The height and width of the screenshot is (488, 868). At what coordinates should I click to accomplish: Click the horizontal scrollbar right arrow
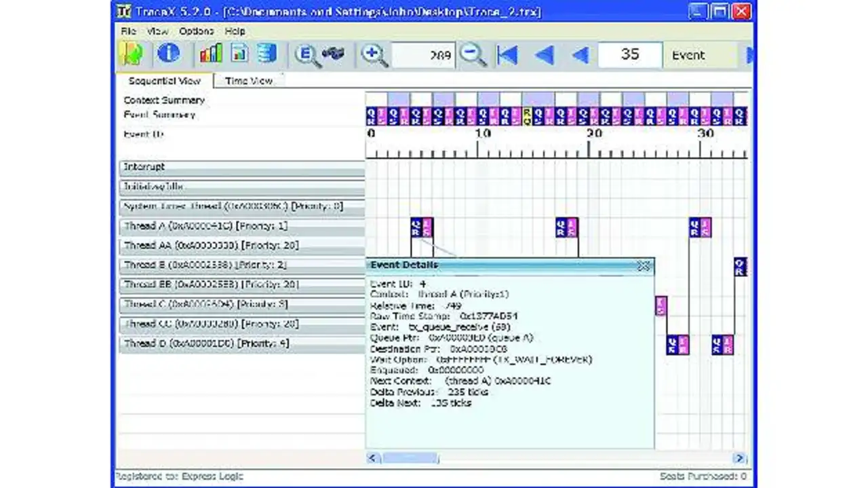pos(740,458)
